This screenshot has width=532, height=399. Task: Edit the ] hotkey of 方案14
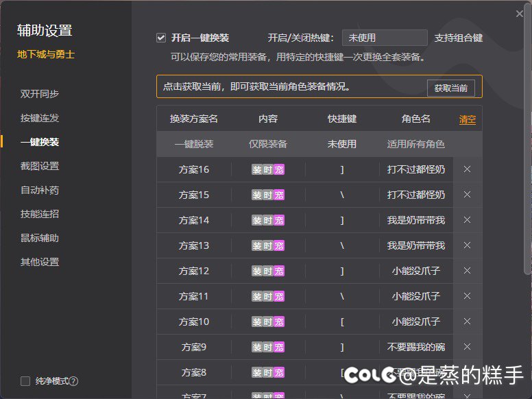tap(342, 220)
